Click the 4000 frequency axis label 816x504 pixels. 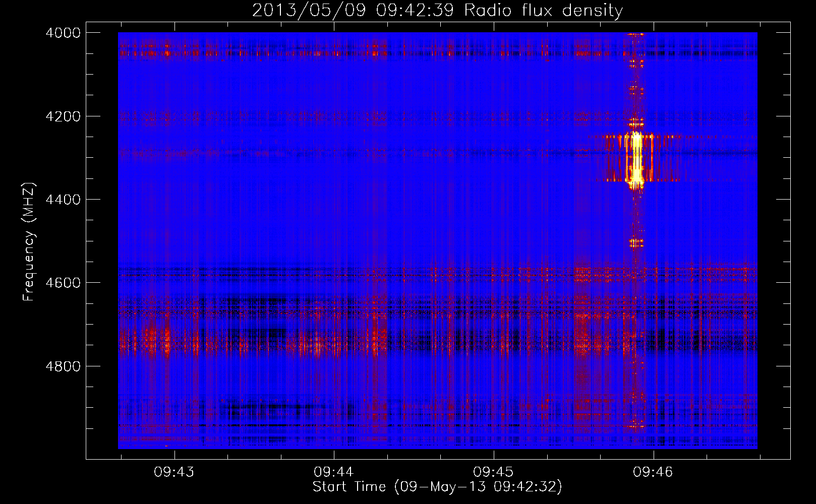click(63, 33)
